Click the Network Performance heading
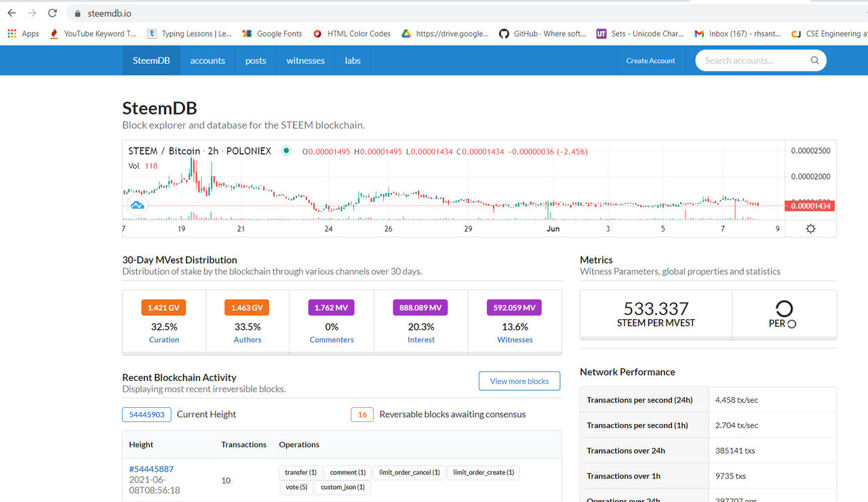 coord(627,372)
